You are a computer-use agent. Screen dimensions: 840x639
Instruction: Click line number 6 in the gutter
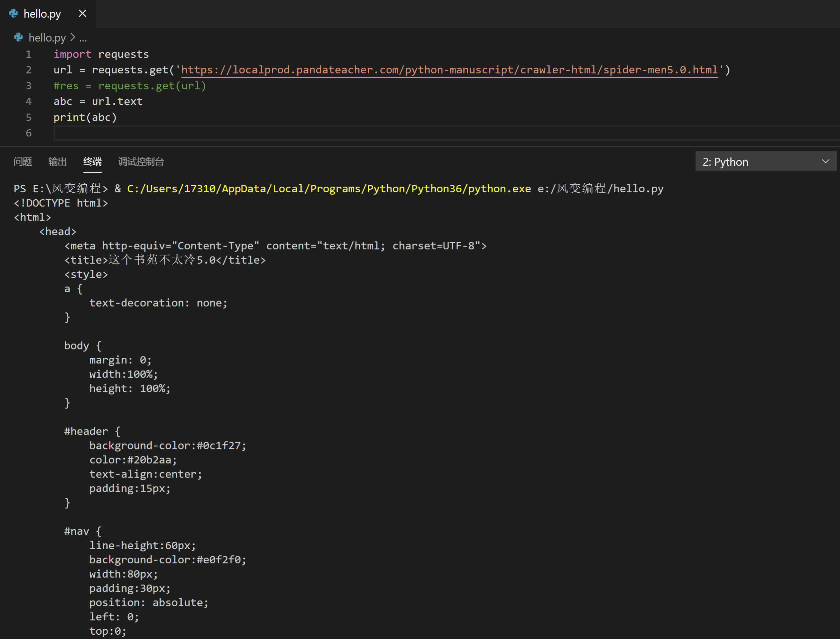pos(29,133)
